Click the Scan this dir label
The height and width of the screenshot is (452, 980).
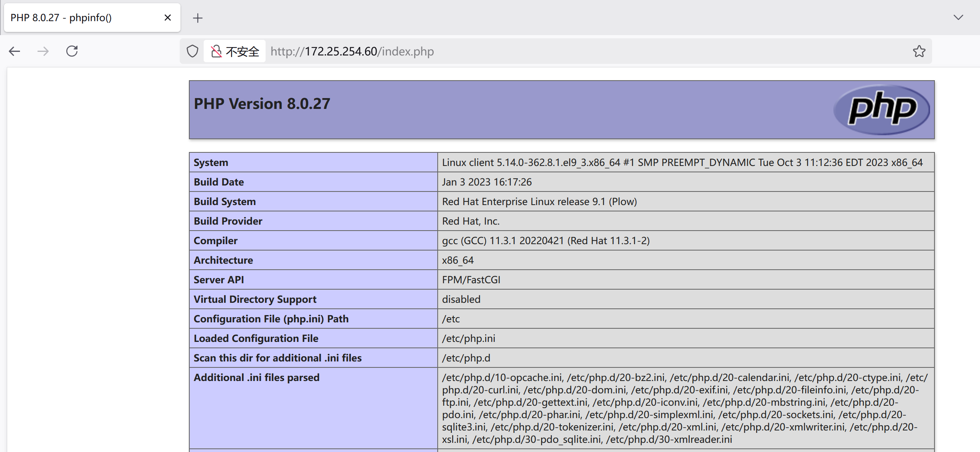pyautogui.click(x=278, y=358)
